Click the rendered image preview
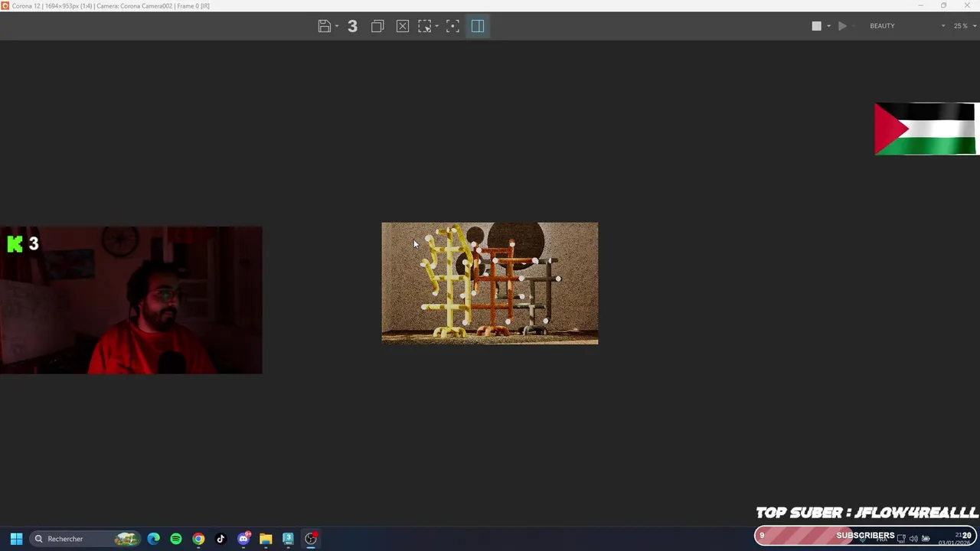Viewport: 980px width, 551px height. click(x=490, y=283)
